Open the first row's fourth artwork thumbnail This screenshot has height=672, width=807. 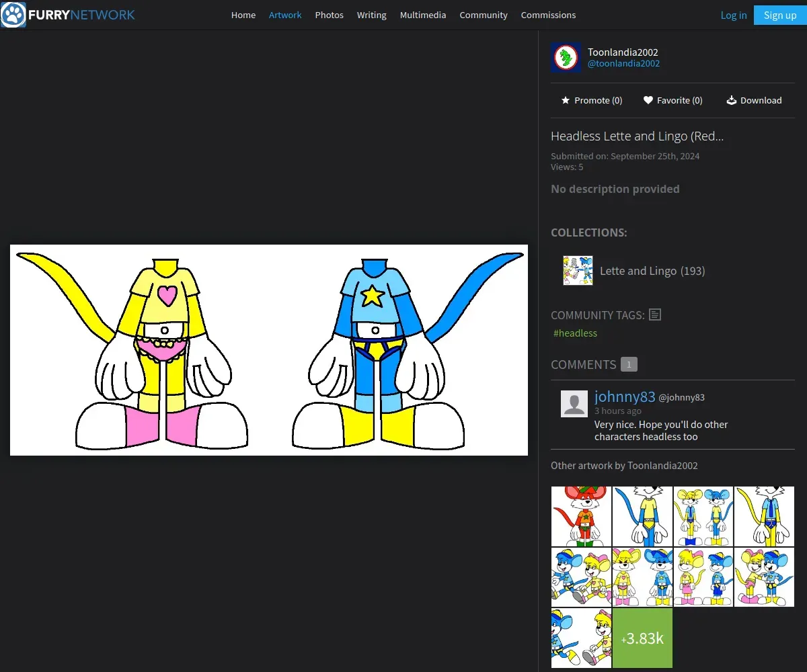(764, 516)
